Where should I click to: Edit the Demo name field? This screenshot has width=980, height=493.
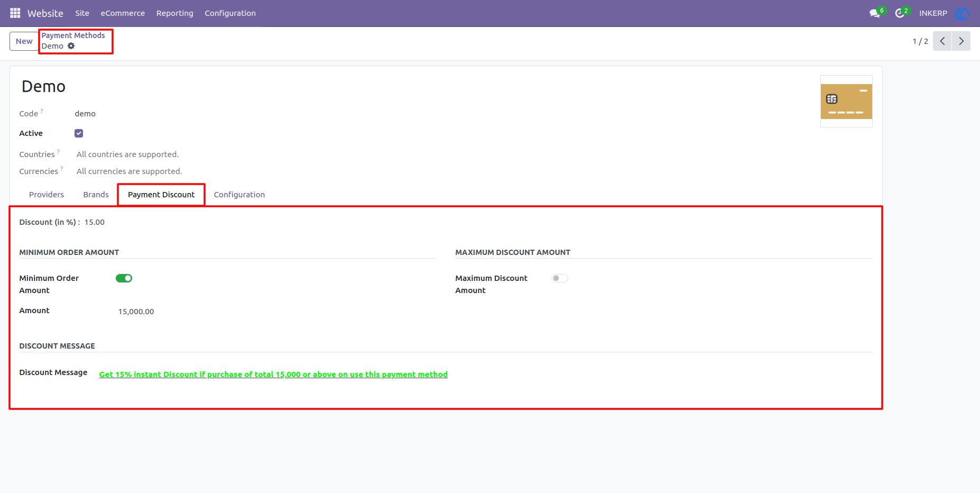[x=43, y=86]
